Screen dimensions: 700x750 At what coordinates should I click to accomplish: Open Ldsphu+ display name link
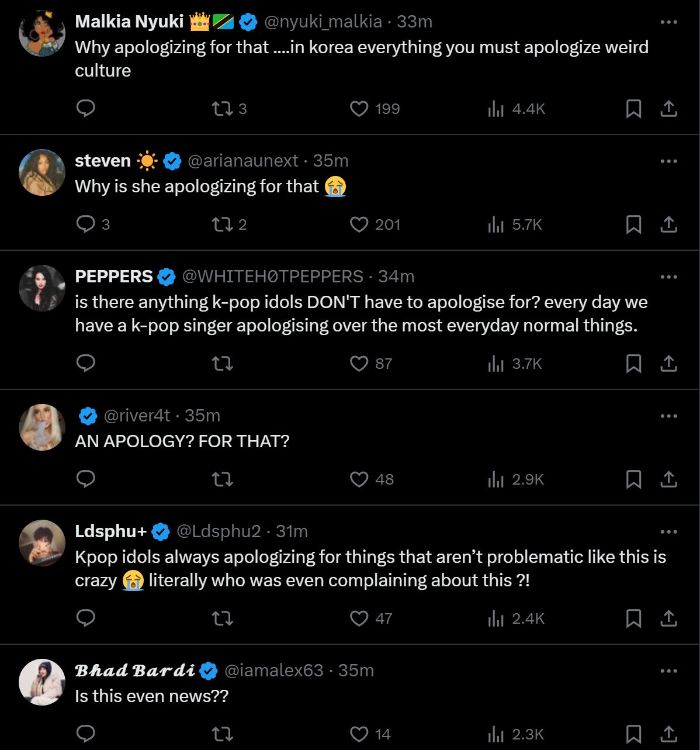pyautogui.click(x=111, y=531)
